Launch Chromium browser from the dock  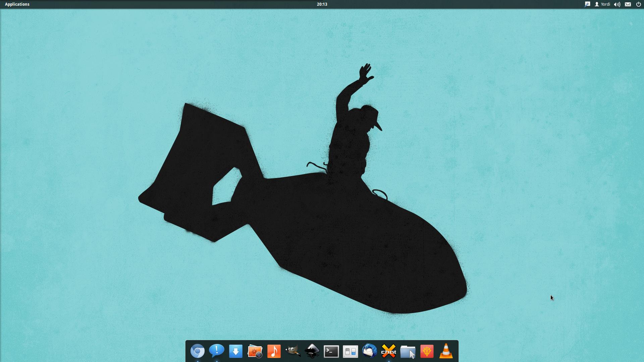(x=198, y=351)
